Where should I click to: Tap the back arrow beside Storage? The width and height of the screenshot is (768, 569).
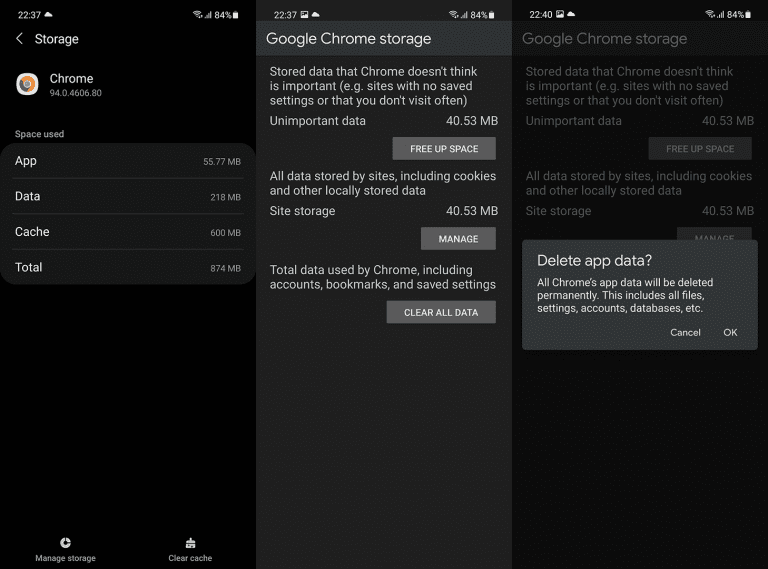pos(19,39)
